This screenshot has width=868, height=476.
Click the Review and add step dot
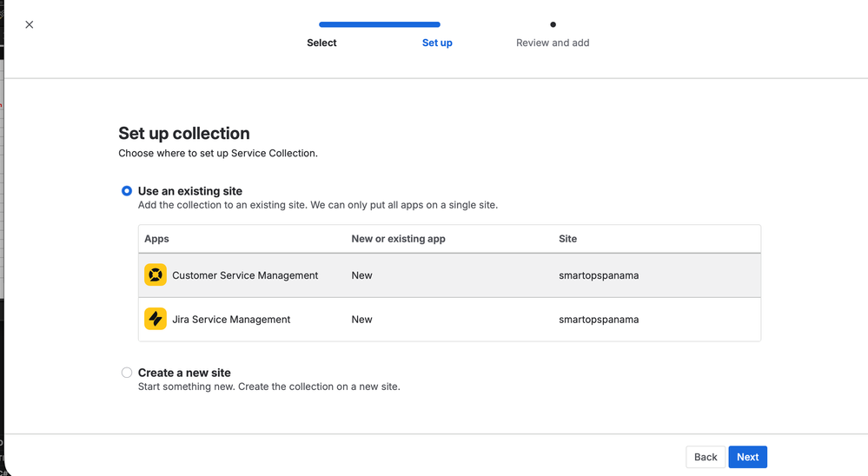coord(553,24)
